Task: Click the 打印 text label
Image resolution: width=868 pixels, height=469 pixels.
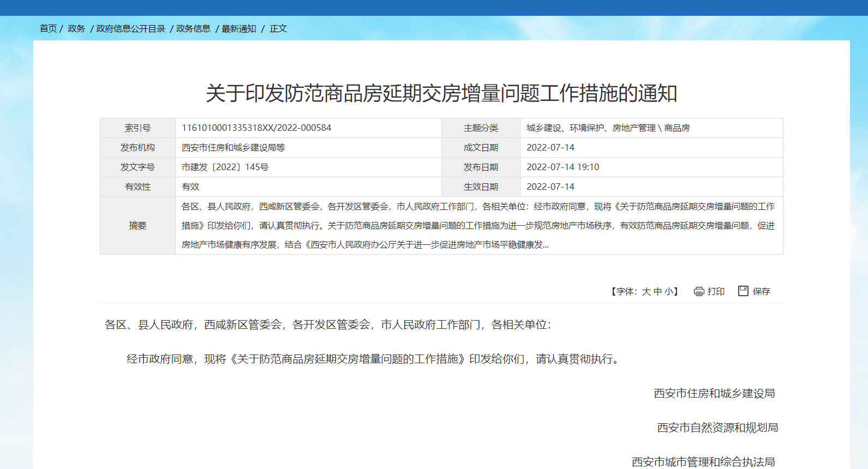Action: coord(716,292)
